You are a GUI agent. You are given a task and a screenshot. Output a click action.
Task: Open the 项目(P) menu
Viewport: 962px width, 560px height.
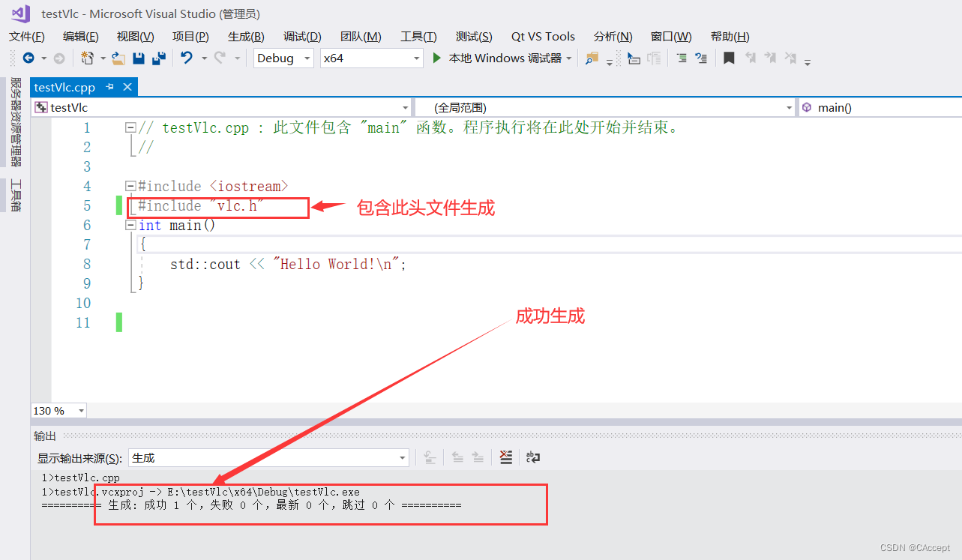[190, 36]
